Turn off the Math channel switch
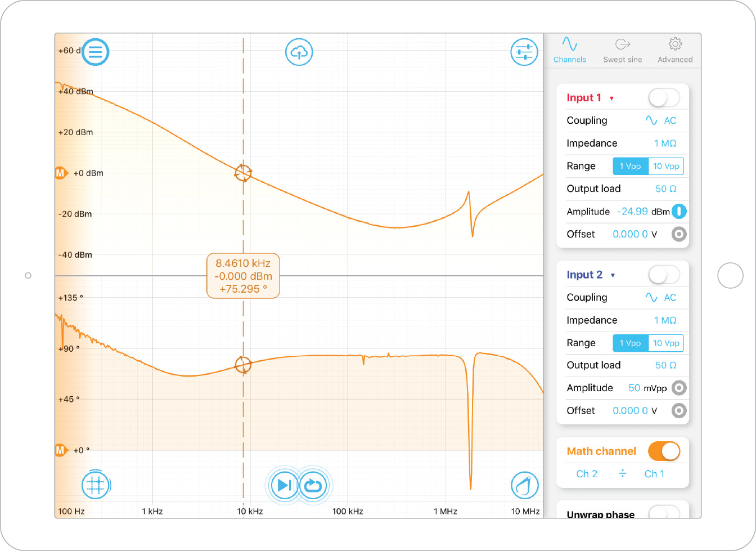This screenshot has width=756, height=551. coord(664,451)
